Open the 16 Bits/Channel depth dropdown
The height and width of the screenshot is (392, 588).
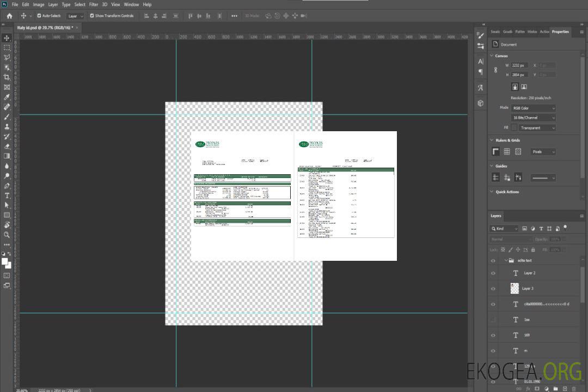pos(533,118)
